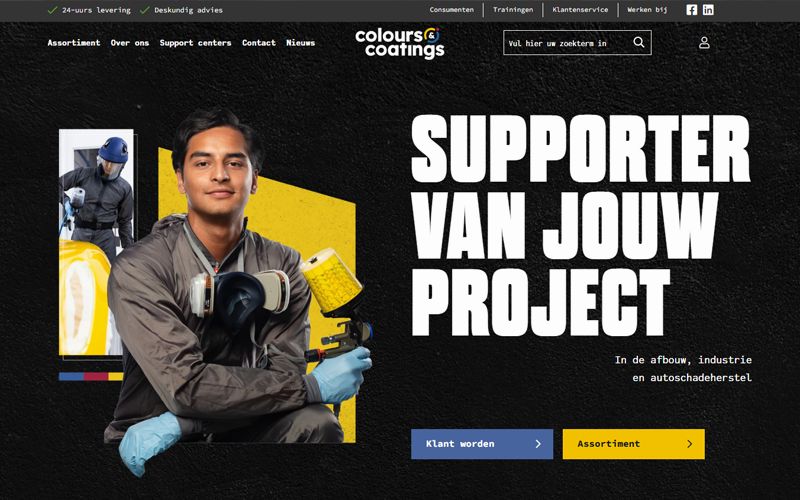The width and height of the screenshot is (800, 500).
Task: Open the Facebook page icon
Action: click(x=691, y=10)
